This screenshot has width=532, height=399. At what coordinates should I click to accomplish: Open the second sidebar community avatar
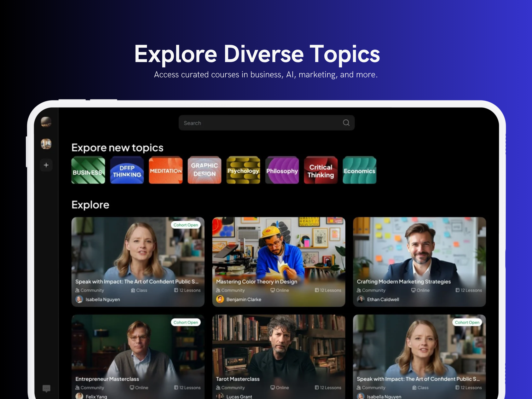point(46,144)
